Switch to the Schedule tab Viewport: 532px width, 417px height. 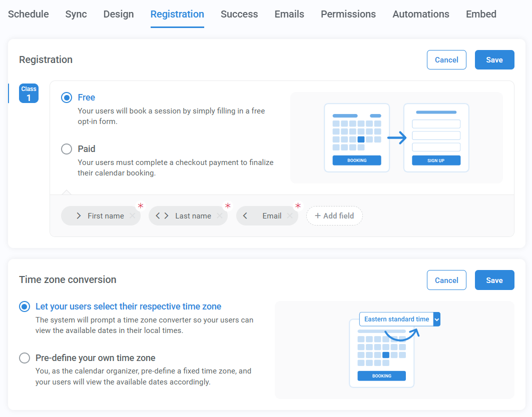point(28,14)
